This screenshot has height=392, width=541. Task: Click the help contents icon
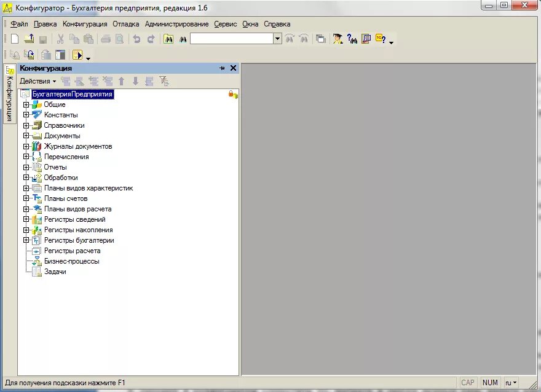tap(366, 39)
